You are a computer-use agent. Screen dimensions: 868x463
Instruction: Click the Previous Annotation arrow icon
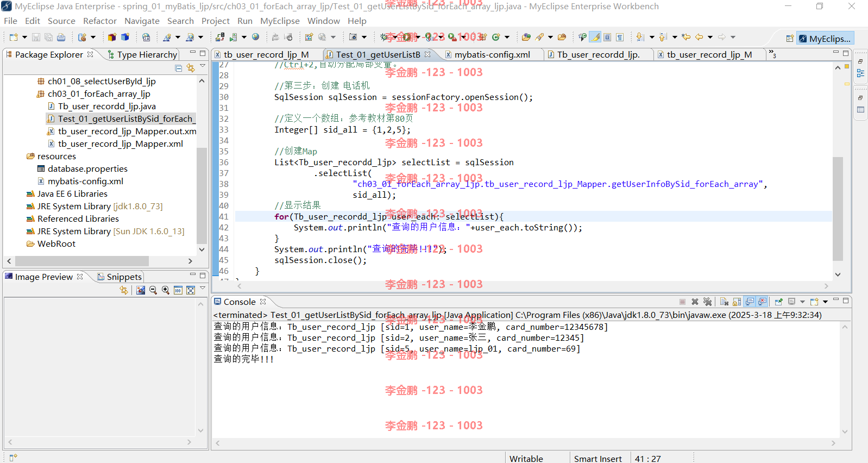click(x=663, y=37)
